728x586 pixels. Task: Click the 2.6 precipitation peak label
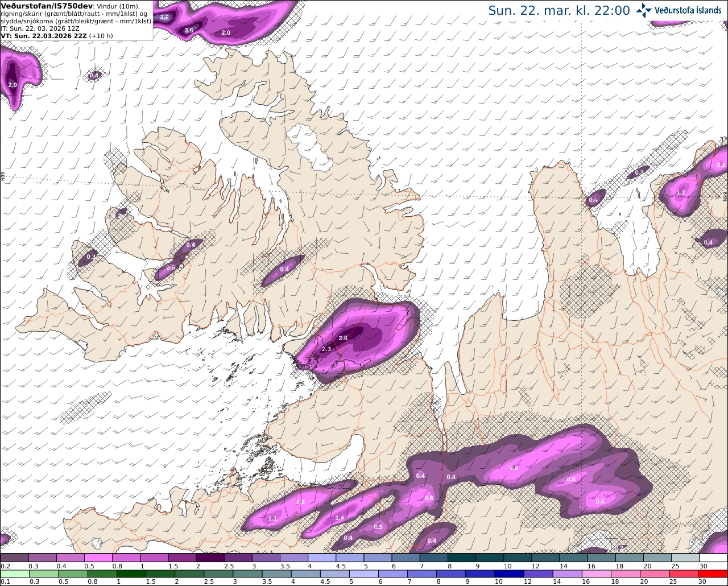click(343, 338)
